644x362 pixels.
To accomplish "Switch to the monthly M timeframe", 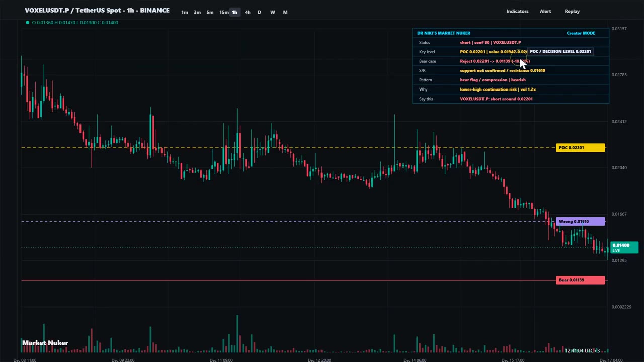I will [x=285, y=12].
